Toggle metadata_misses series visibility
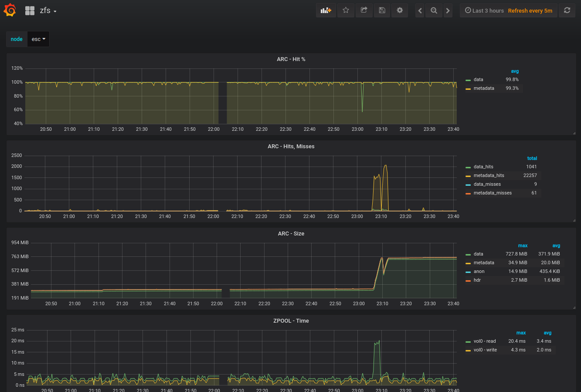Screen dimensions: 581x392 click(493, 193)
